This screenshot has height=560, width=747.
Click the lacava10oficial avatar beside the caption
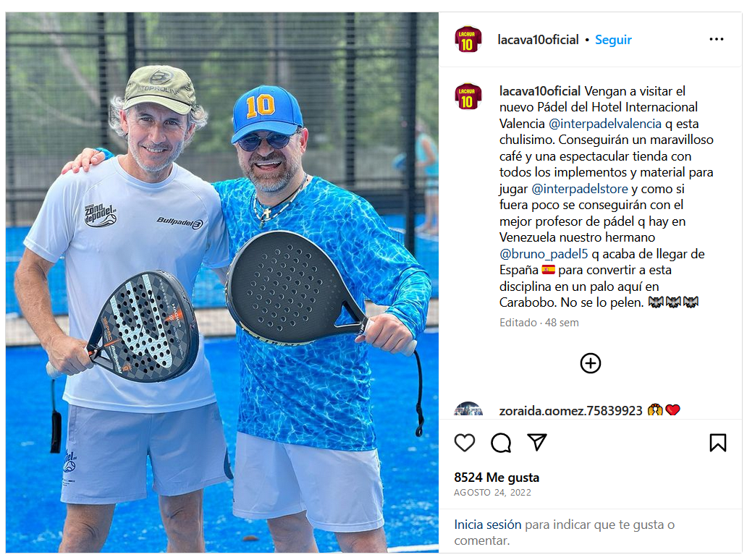(468, 97)
